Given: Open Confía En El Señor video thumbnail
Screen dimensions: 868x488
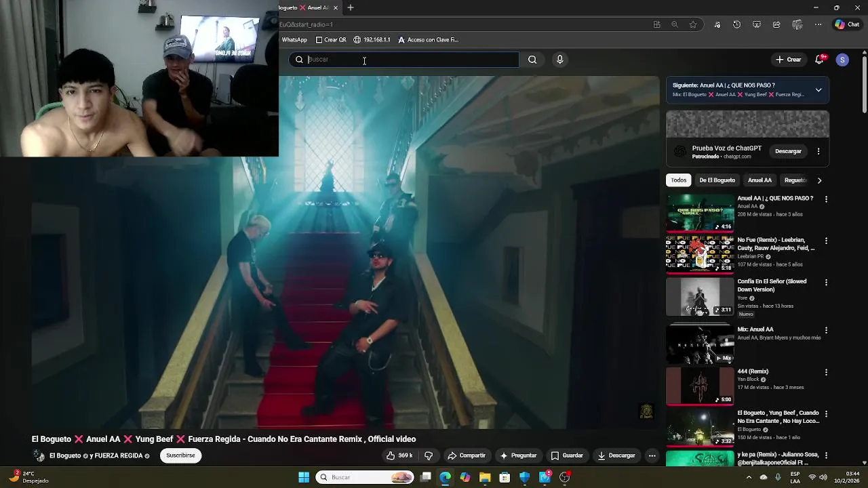Looking at the screenshot, I should (700, 296).
